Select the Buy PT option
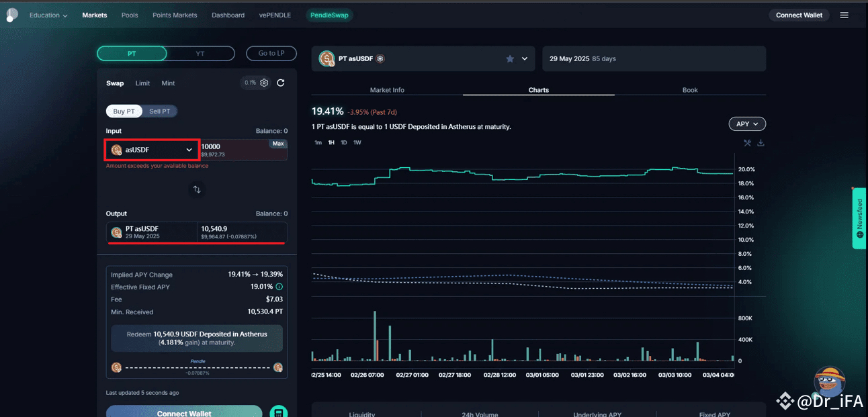The width and height of the screenshot is (868, 417). [x=124, y=111]
